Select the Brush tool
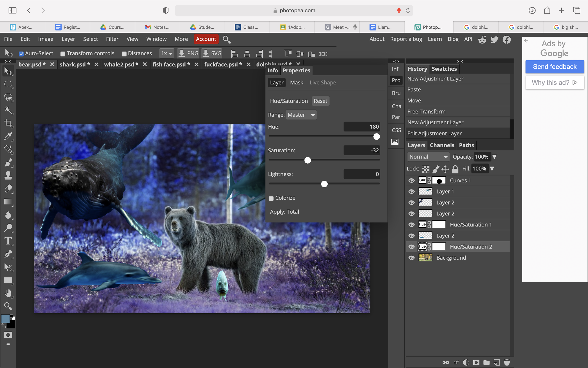The image size is (588, 368). tap(8, 162)
